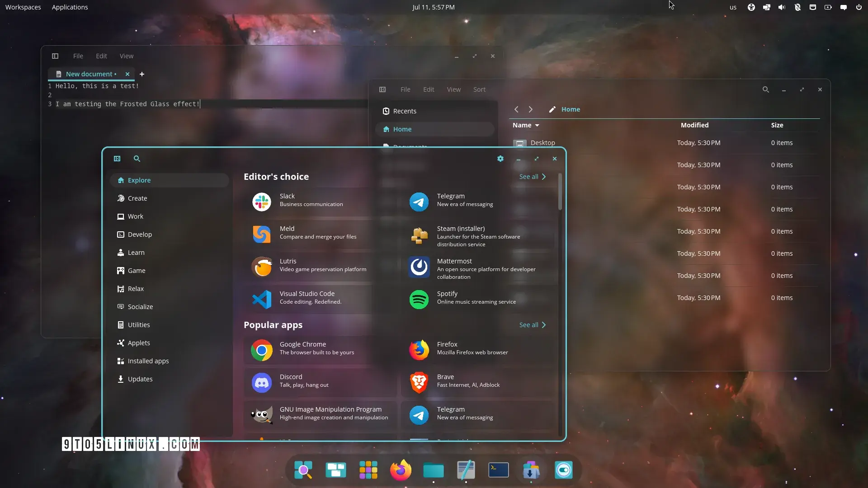Toggle sidebar in the file manager window
Viewport: 868px width, 488px height.
pyautogui.click(x=382, y=89)
